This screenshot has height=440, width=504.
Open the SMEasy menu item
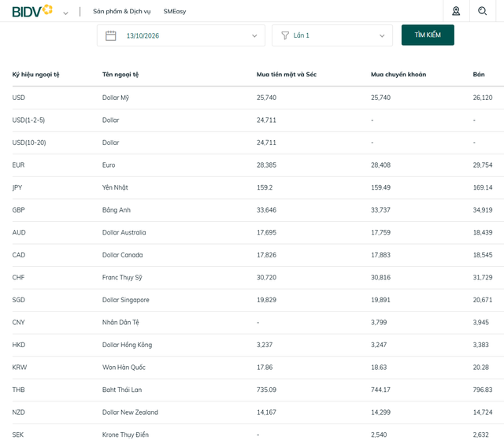[175, 12]
